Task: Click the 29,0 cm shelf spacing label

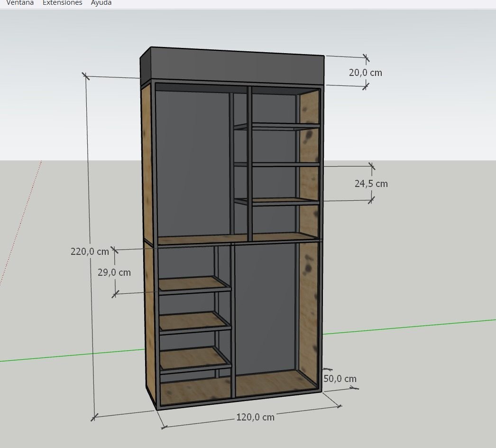Action: tap(114, 272)
